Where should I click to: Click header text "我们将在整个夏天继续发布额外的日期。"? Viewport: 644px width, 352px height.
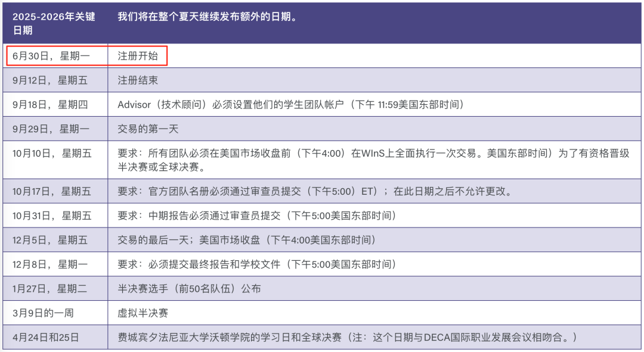208,17
